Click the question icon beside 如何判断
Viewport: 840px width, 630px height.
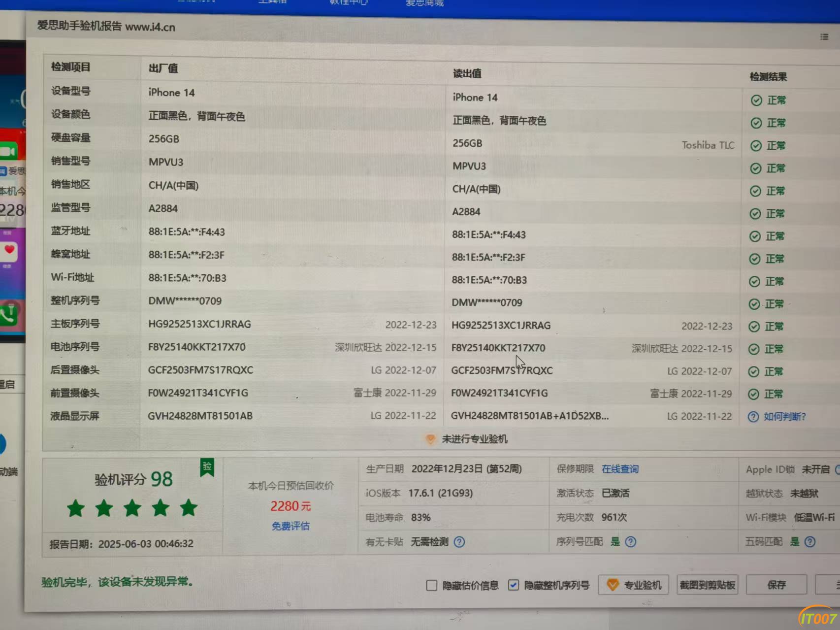tap(753, 417)
